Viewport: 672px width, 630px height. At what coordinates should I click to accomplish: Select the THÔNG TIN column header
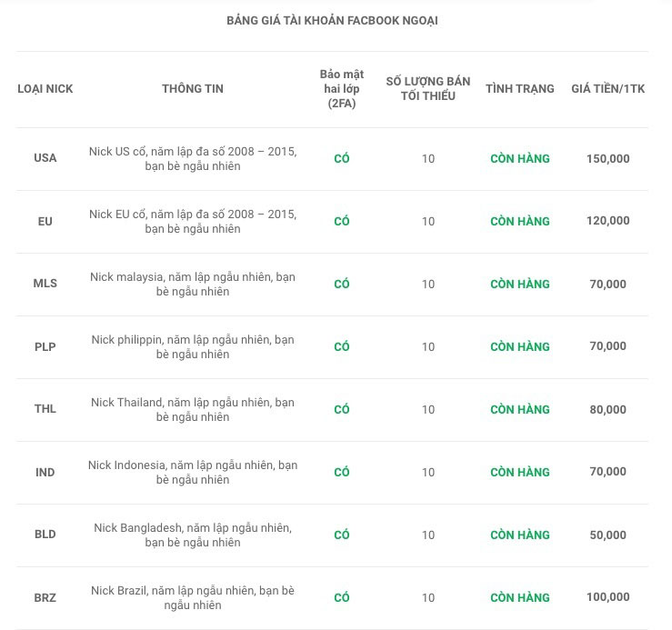point(193,89)
